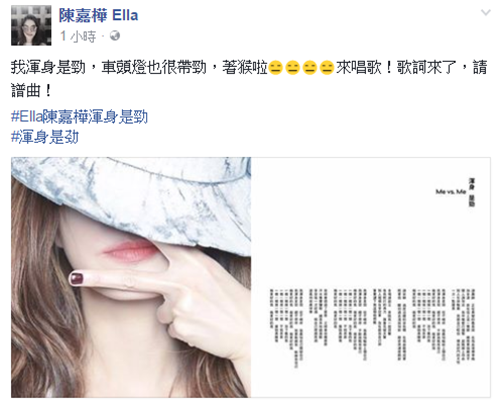Follow the #渾身是劲 hashtag

pos(45,137)
